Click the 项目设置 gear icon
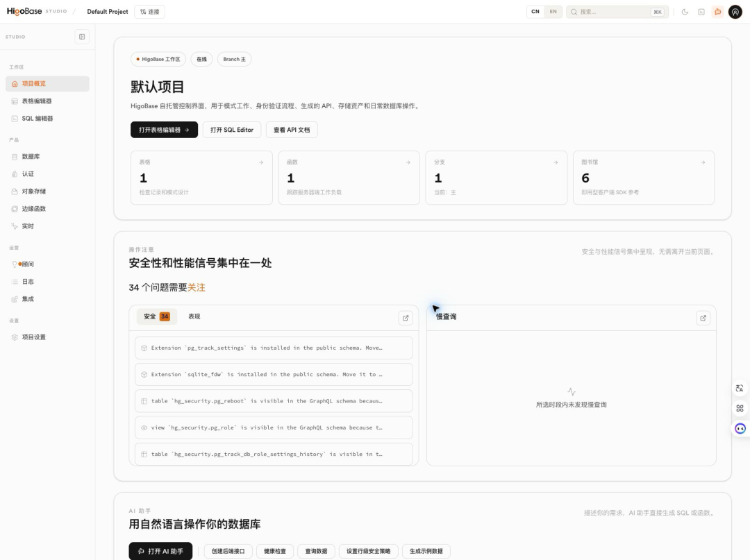 [x=15, y=337]
